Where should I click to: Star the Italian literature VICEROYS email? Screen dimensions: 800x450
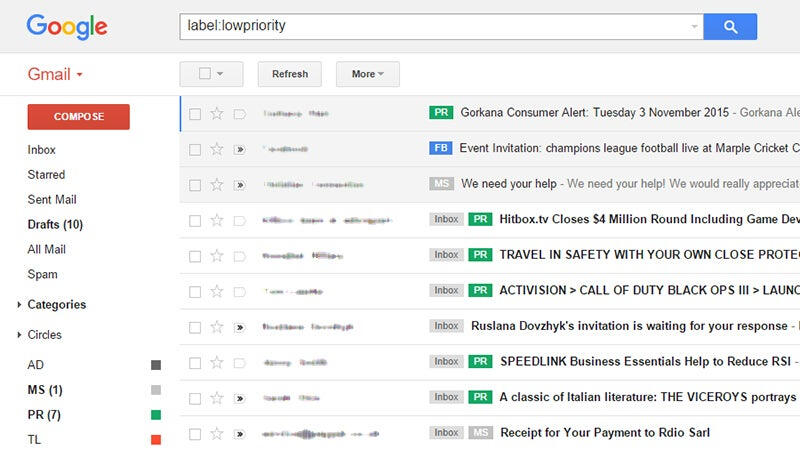coord(217,398)
